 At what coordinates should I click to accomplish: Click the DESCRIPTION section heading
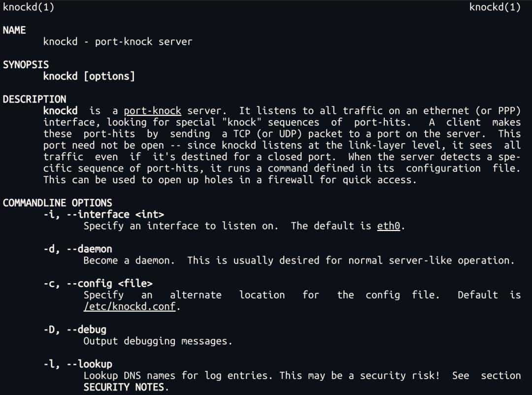(x=34, y=99)
